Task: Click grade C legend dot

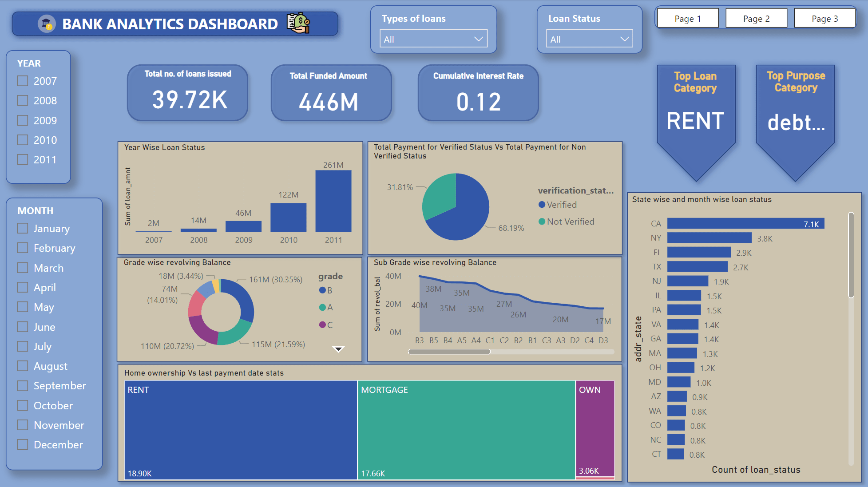Action: [322, 325]
